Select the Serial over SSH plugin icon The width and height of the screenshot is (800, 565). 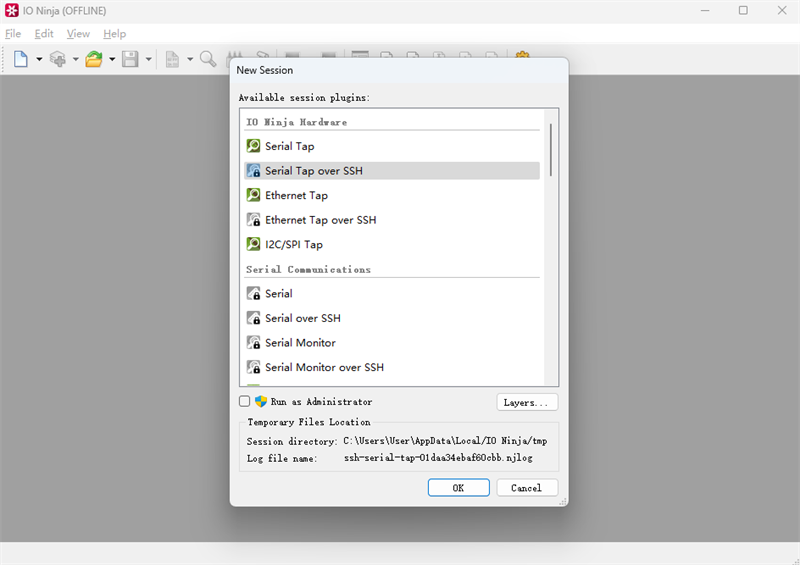pyautogui.click(x=254, y=317)
